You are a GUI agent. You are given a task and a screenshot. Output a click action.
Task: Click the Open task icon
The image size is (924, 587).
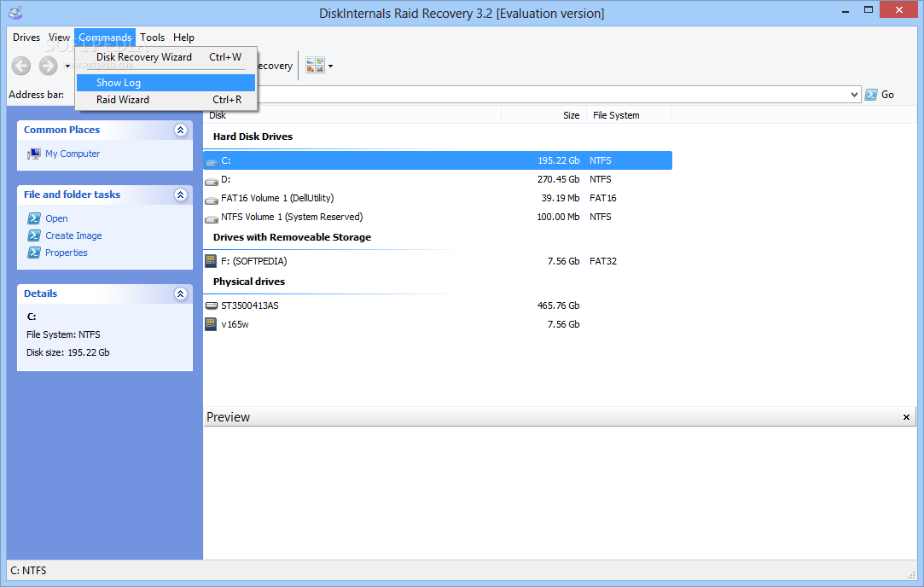click(34, 218)
